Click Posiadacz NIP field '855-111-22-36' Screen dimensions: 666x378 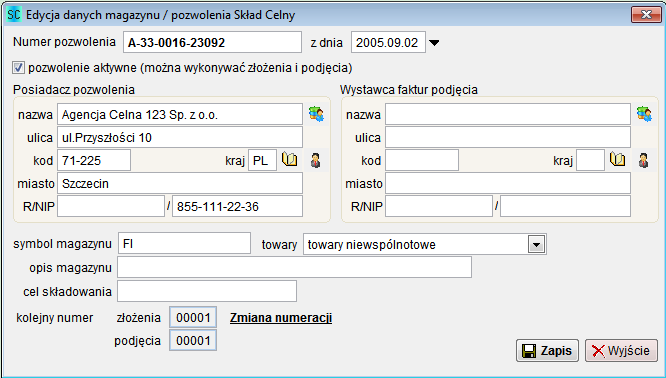pyautogui.click(x=237, y=206)
